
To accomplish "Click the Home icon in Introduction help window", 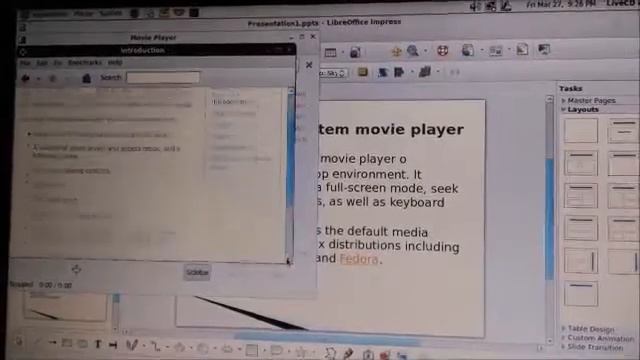I will pyautogui.click(x=86, y=78).
